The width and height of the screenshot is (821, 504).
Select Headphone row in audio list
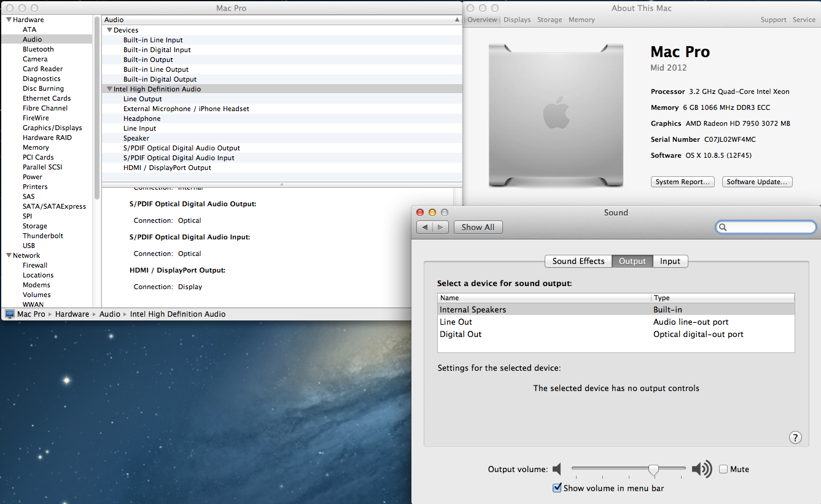[282, 118]
